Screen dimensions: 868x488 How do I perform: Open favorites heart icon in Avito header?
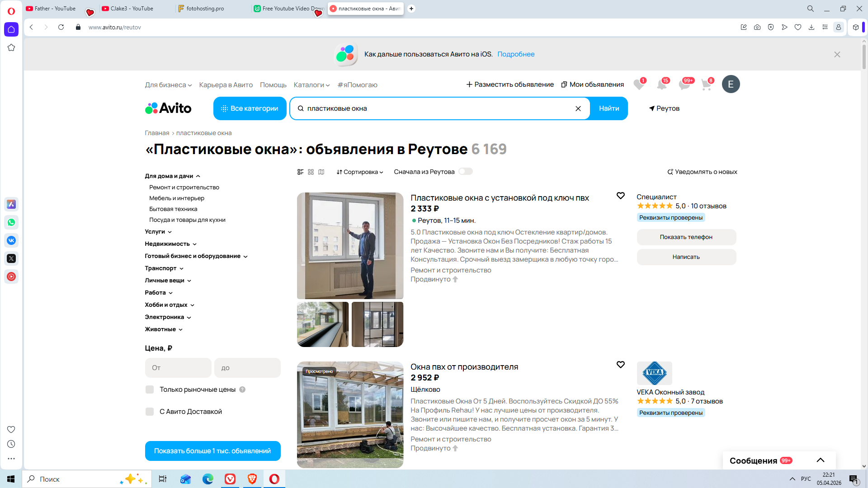coord(639,84)
